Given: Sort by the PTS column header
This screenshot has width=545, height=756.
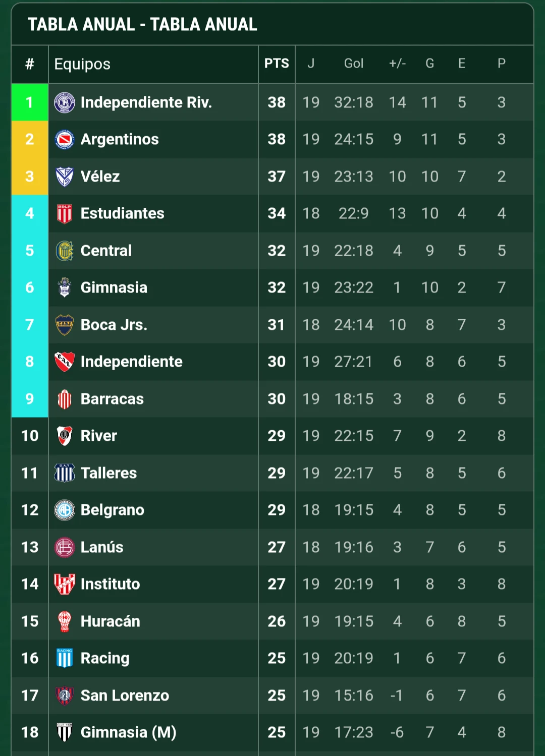Looking at the screenshot, I should (277, 64).
